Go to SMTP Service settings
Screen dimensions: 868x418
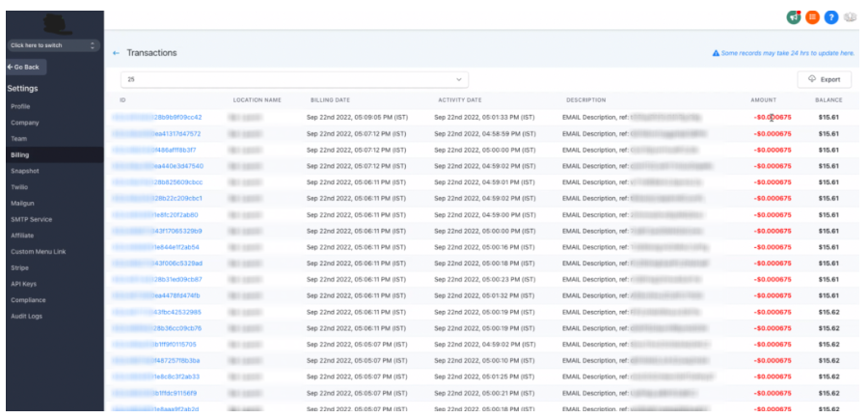pos(32,219)
